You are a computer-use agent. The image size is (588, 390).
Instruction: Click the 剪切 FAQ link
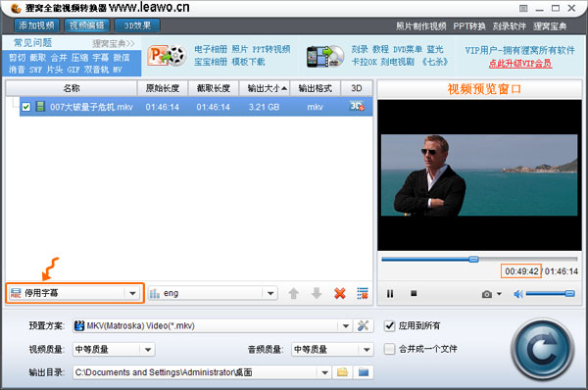point(17,58)
